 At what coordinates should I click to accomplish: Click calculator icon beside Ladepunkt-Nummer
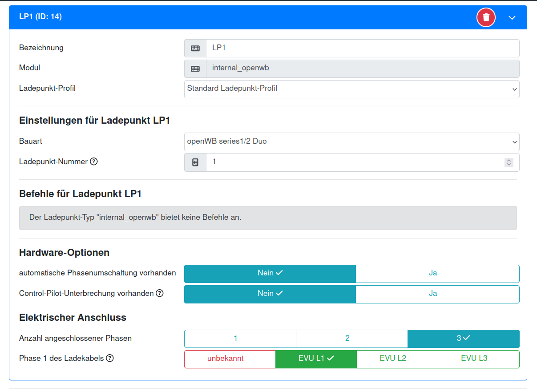[195, 162]
